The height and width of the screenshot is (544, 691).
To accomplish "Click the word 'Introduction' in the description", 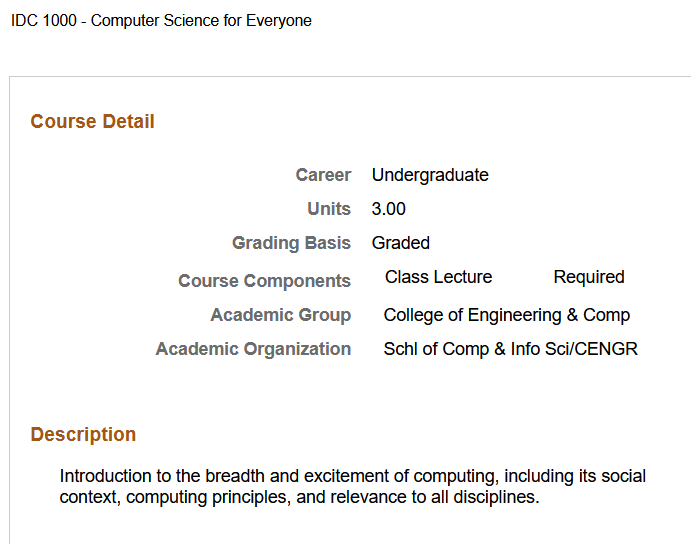I will click(106, 476).
